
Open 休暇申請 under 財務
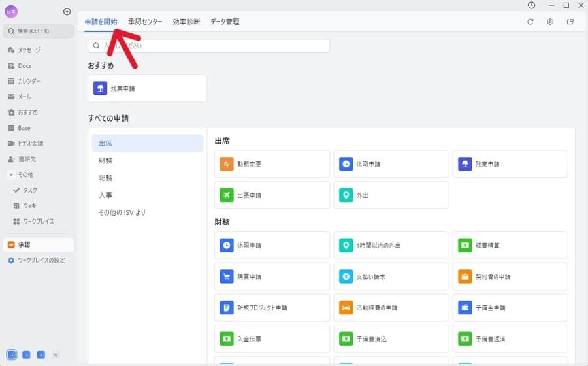pyautogui.click(x=272, y=245)
